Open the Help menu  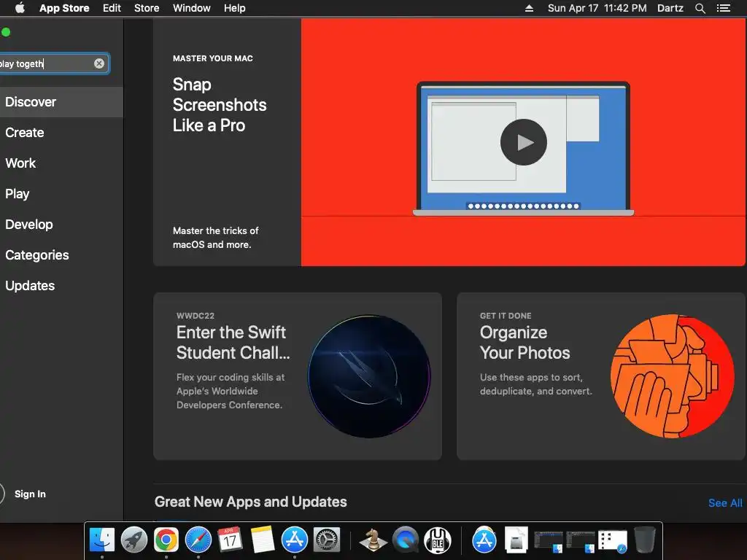pyautogui.click(x=235, y=8)
